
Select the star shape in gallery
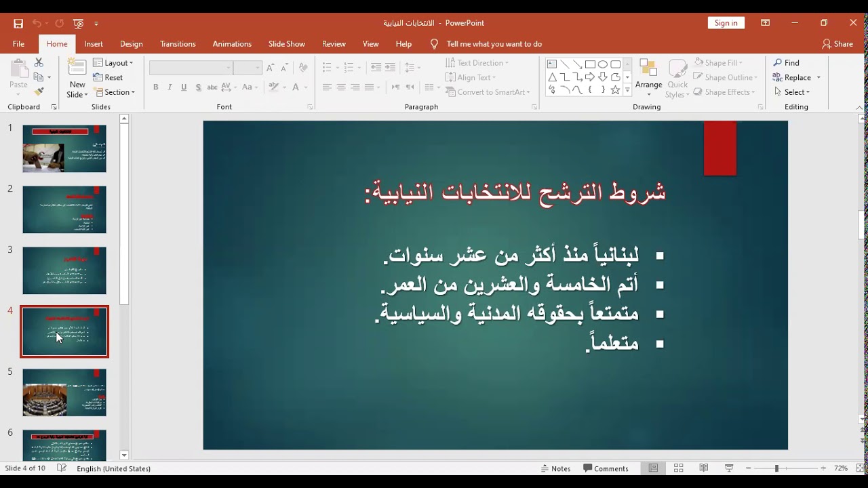pyautogui.click(x=615, y=90)
